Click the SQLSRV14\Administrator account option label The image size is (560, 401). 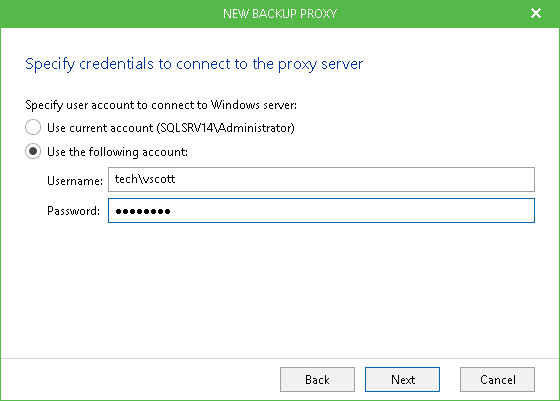(171, 128)
